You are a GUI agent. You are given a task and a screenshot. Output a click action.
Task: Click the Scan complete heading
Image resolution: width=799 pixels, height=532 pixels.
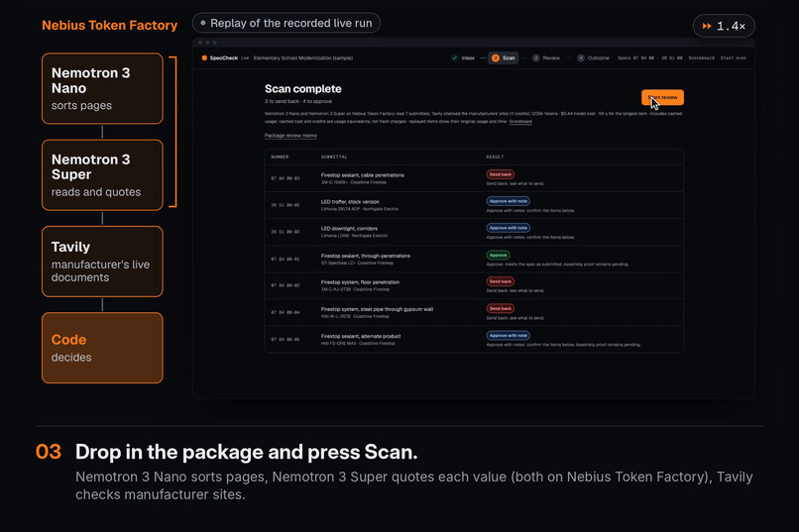[x=302, y=88]
